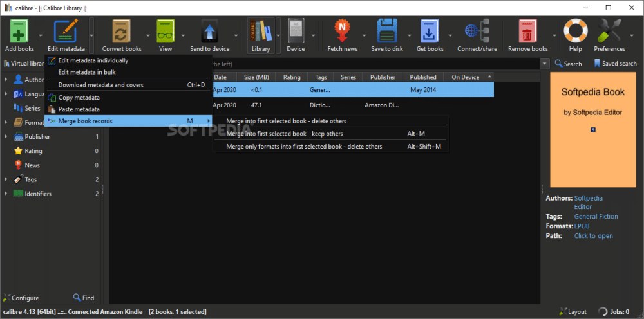Open Preferences tools icon
Viewport: 644px width, 319px height.
609,31
